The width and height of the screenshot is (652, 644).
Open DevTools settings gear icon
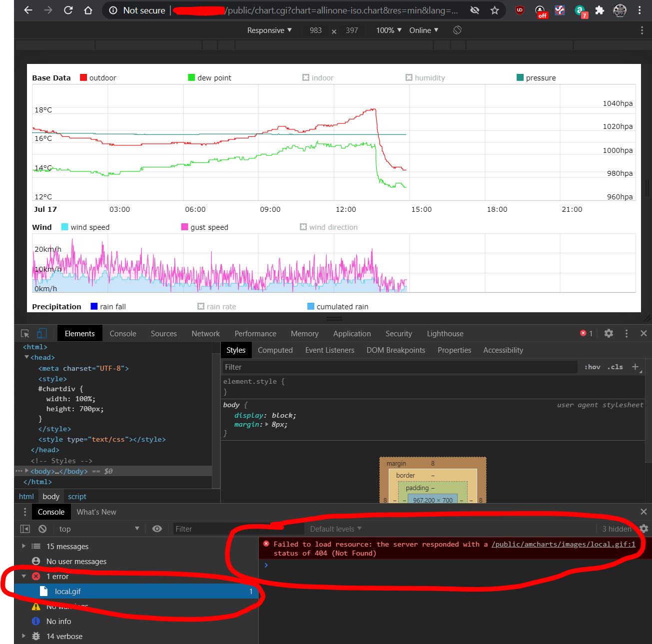pos(609,333)
